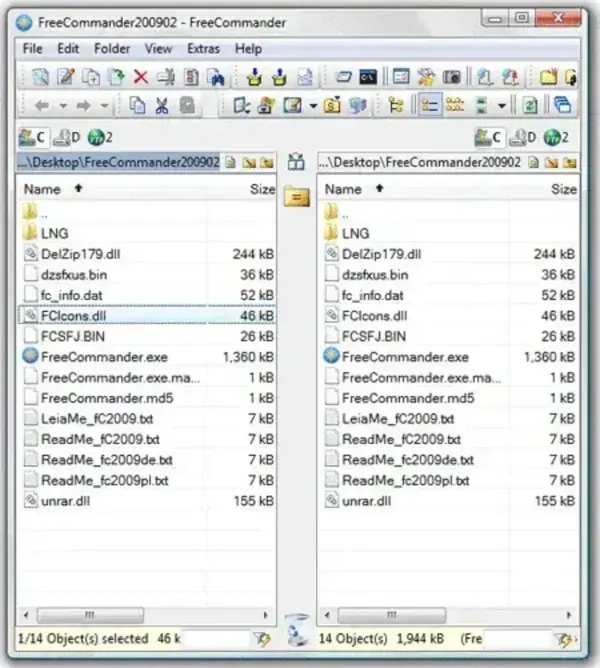Viewport: 600px width, 668px height.
Task: Click the left status bar filter field
Action: point(216,639)
